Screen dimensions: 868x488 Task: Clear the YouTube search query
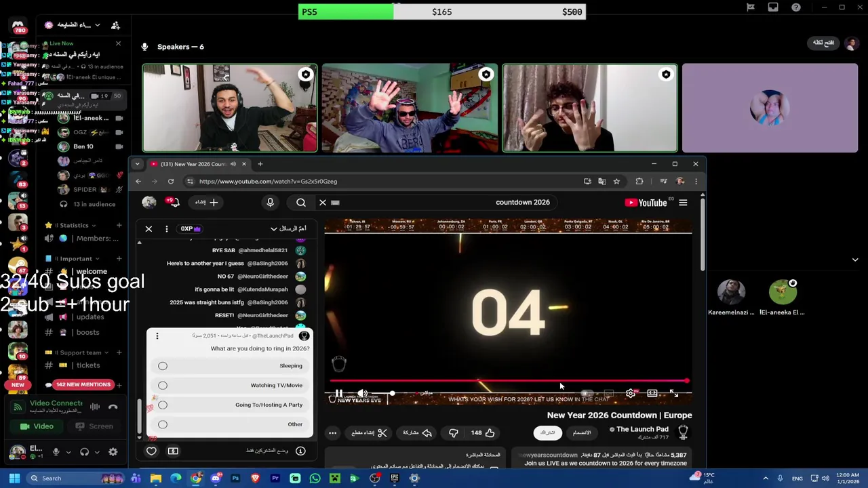pyautogui.click(x=323, y=202)
